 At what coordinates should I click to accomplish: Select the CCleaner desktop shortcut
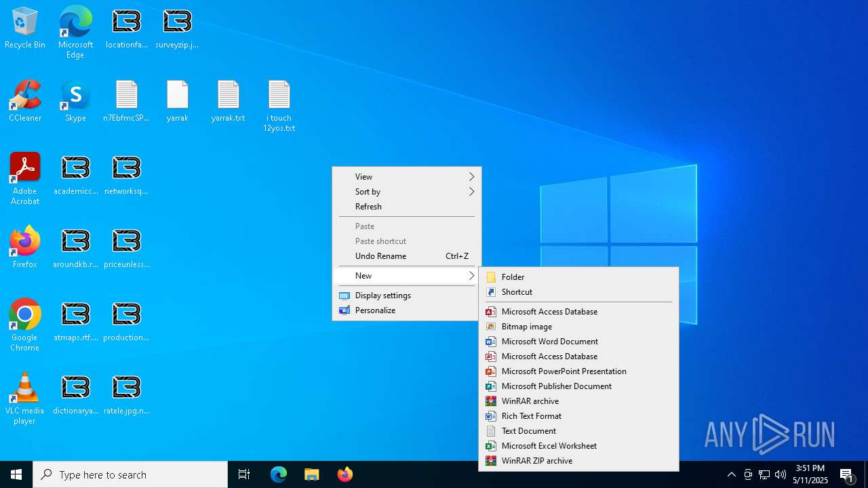point(25,102)
